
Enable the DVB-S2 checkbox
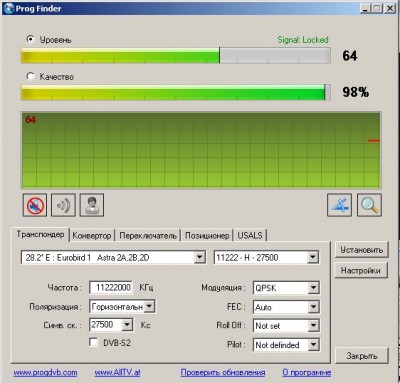[x=94, y=342]
